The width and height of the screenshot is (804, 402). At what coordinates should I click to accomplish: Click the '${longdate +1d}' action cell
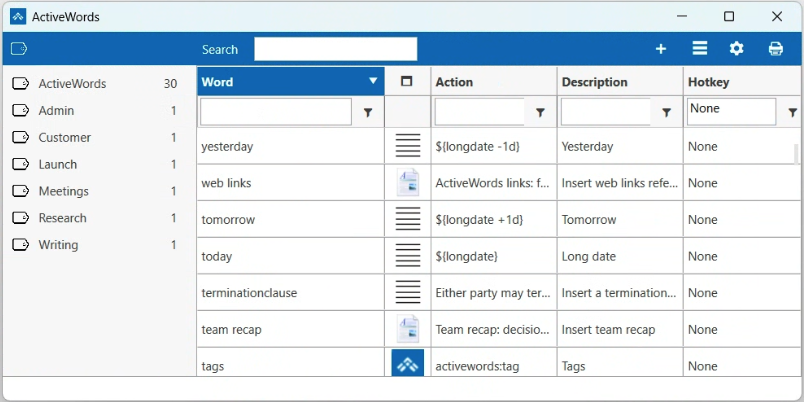[494, 219]
